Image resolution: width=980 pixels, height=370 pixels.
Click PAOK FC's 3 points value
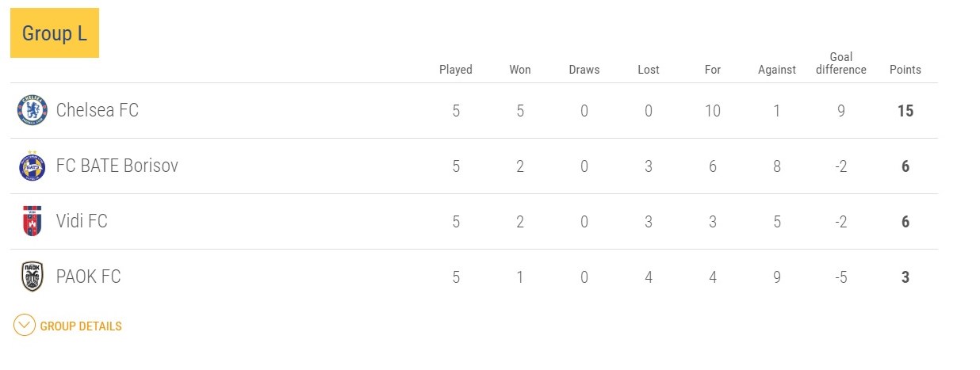click(905, 277)
